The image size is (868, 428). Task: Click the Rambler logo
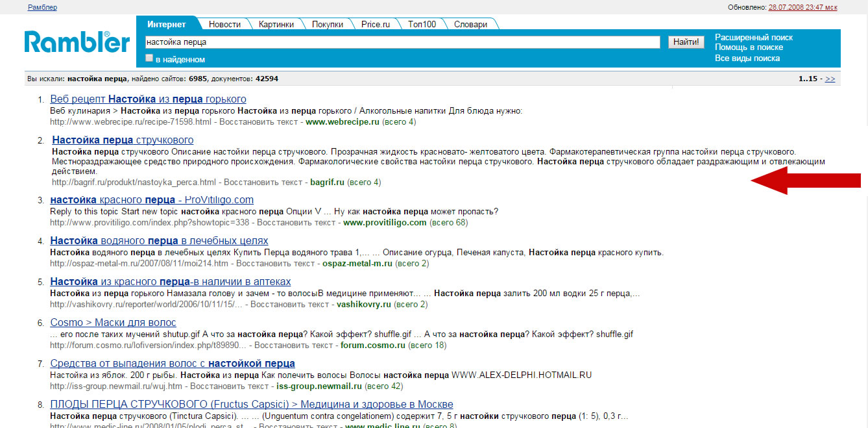click(77, 42)
